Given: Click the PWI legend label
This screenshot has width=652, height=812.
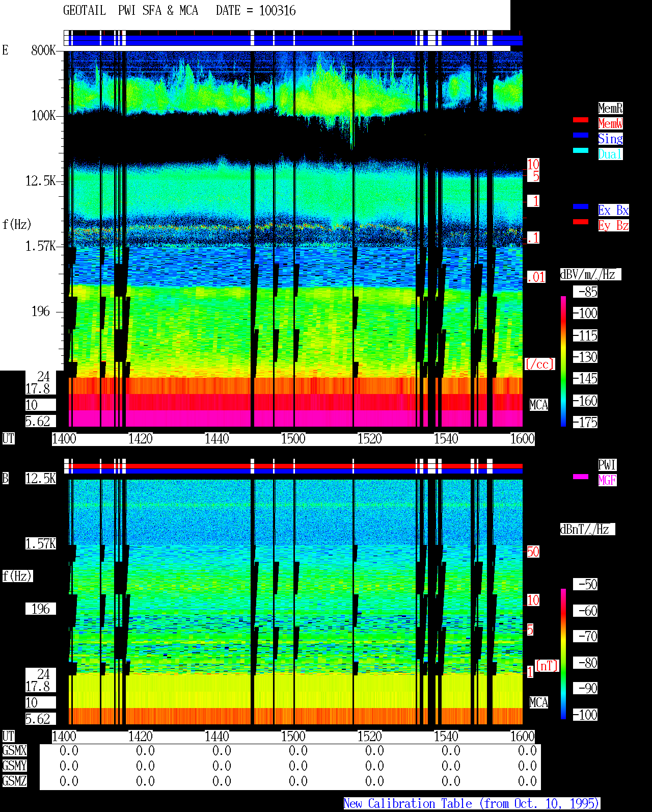Looking at the screenshot, I should point(607,465).
